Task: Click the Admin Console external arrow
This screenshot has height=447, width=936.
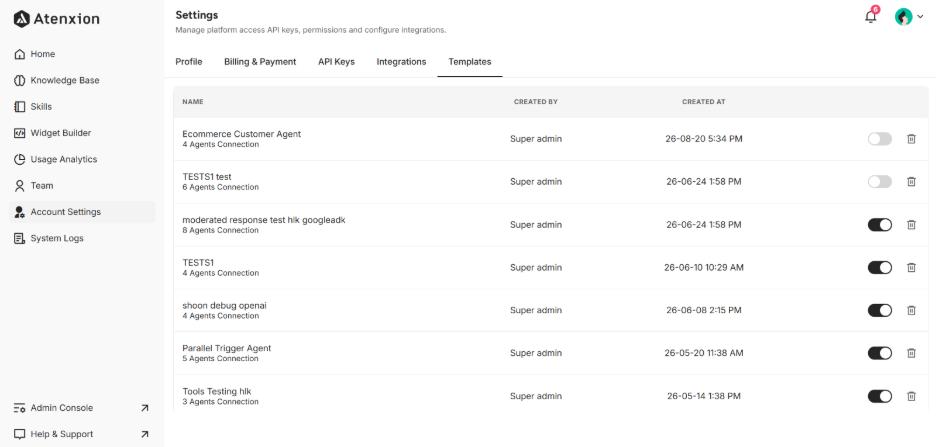Action: [144, 408]
